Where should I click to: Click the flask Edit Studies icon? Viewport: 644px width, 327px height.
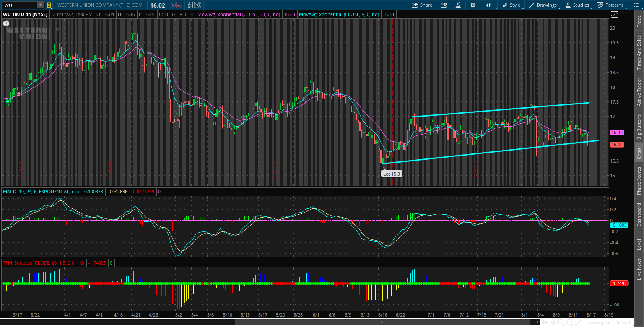(458, 5)
